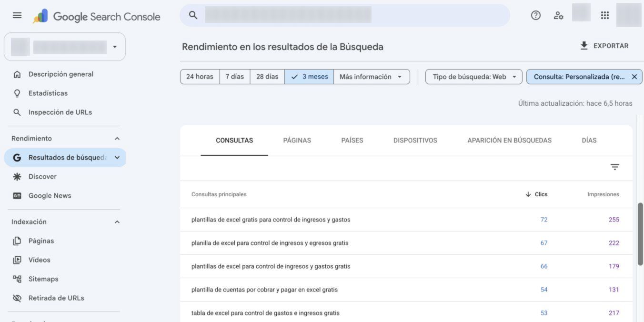
Task: Click the Clics column header
Action: click(x=541, y=194)
